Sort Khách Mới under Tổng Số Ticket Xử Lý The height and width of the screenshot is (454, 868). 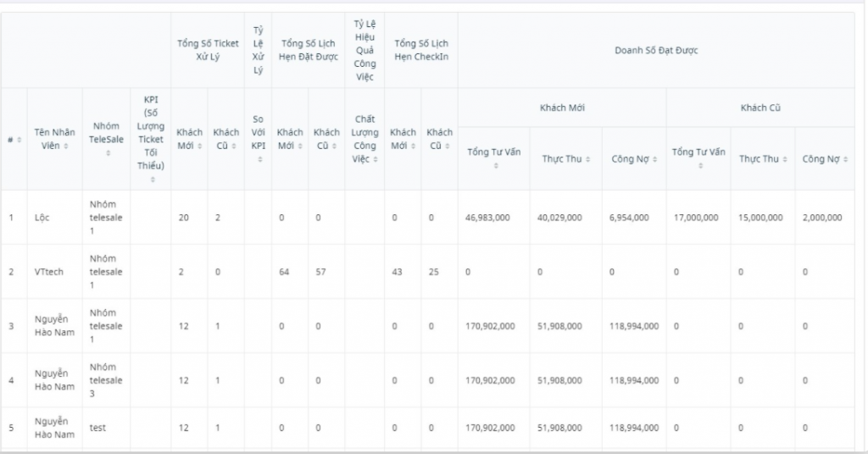(200, 147)
